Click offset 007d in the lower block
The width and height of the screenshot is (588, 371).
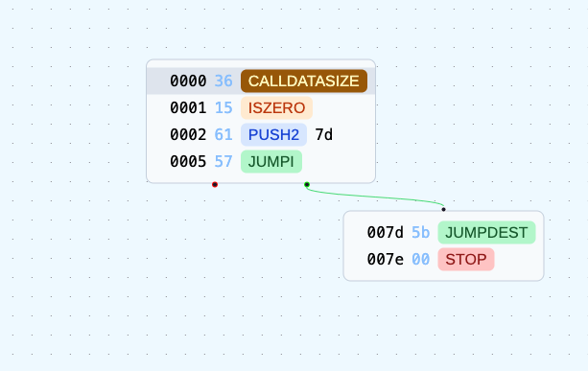pyautogui.click(x=385, y=232)
